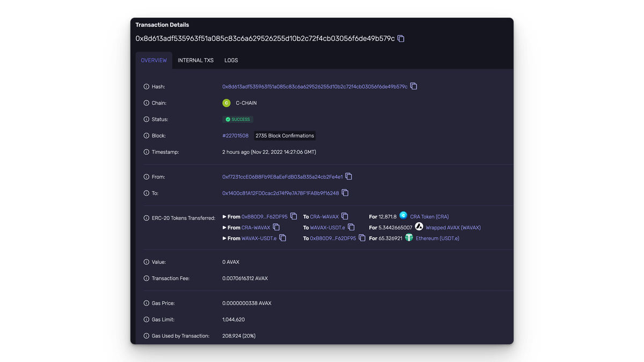Copy the hash in the Hash row
The width and height of the screenshot is (644, 362).
414,86
